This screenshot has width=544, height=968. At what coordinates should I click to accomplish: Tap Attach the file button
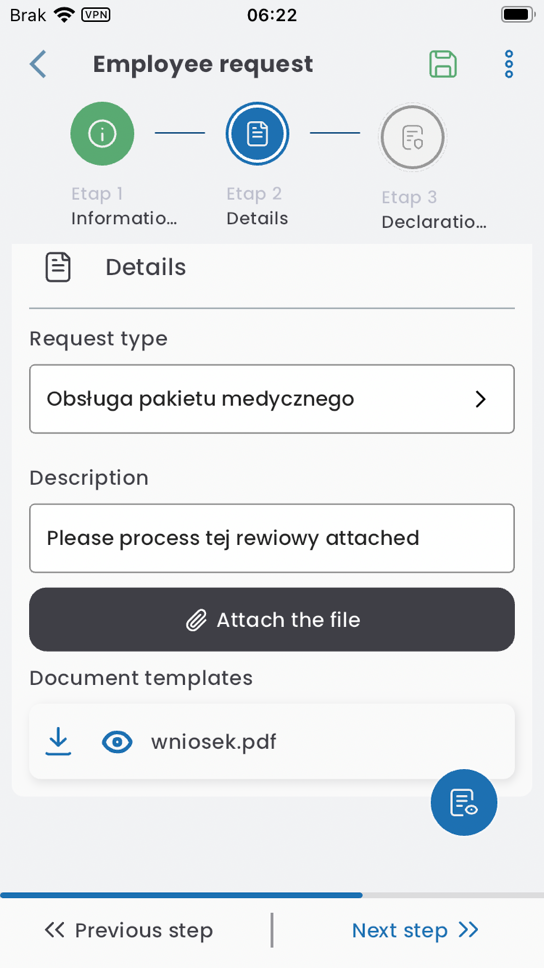pyautogui.click(x=272, y=619)
